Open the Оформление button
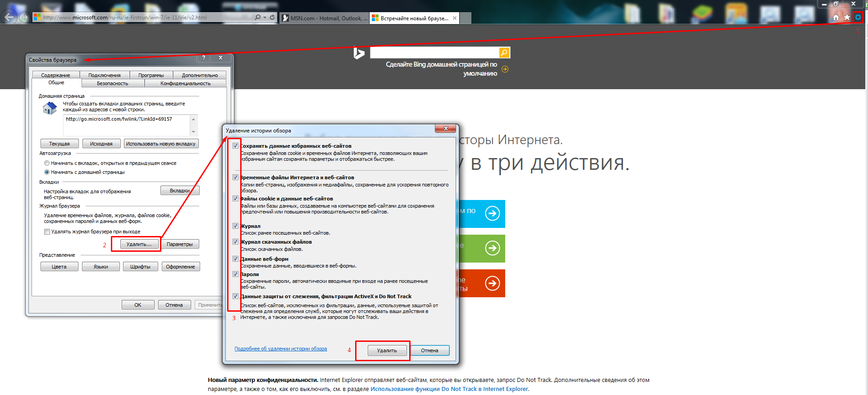The height and width of the screenshot is (395, 868). 180,267
